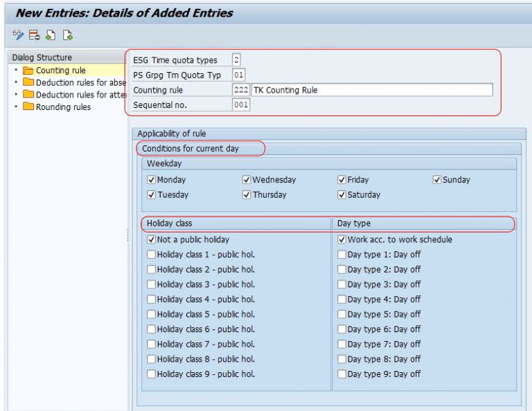This screenshot has width=532, height=411.
Task: Check Holiday class 4 - public hol.
Action: point(151,299)
